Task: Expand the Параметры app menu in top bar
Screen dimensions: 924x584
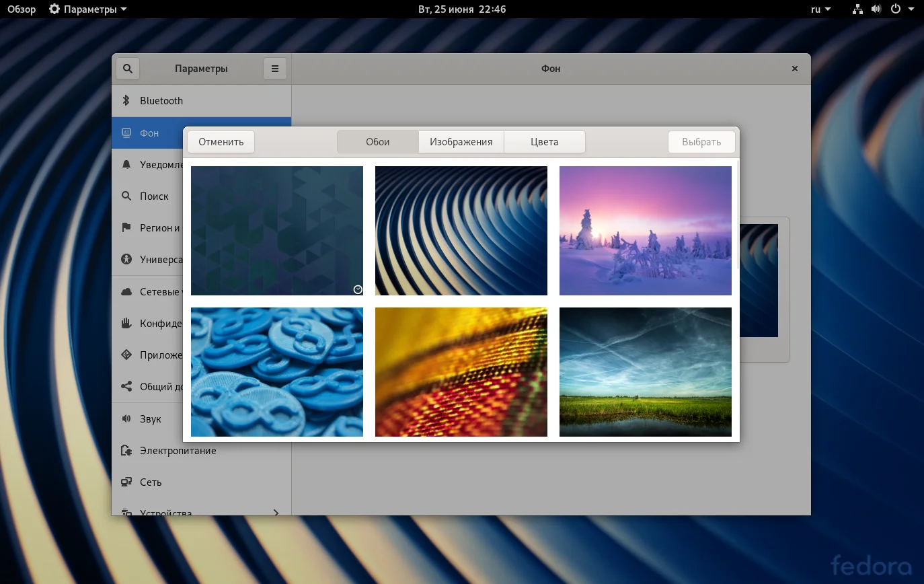Action: tap(88, 9)
